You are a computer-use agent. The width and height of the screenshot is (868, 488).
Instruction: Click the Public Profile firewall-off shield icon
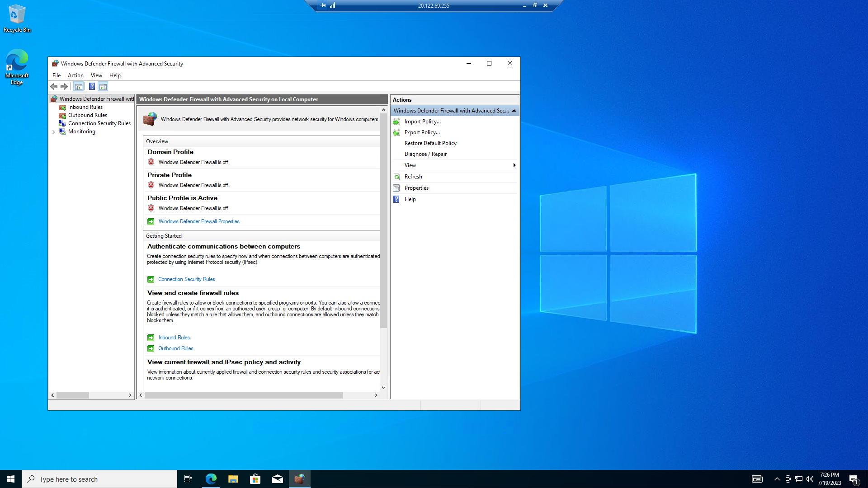pos(151,208)
